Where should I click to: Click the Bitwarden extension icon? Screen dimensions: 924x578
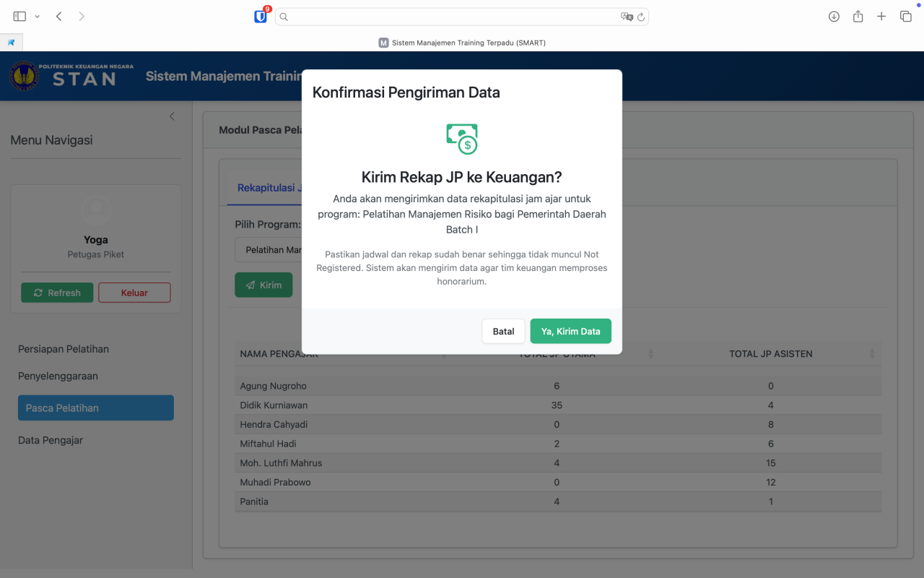261,17
